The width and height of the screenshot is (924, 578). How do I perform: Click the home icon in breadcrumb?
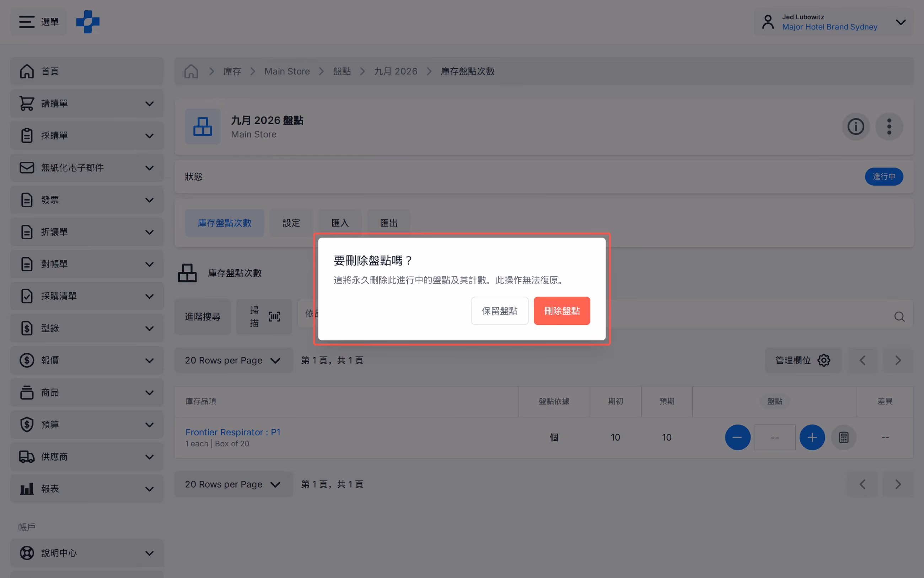(191, 71)
